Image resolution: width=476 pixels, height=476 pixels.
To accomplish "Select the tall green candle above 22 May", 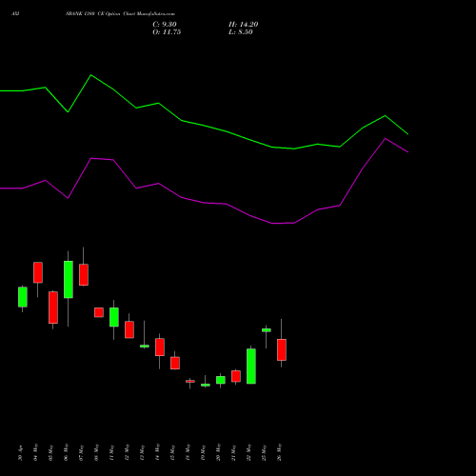I will (x=251, y=367).
